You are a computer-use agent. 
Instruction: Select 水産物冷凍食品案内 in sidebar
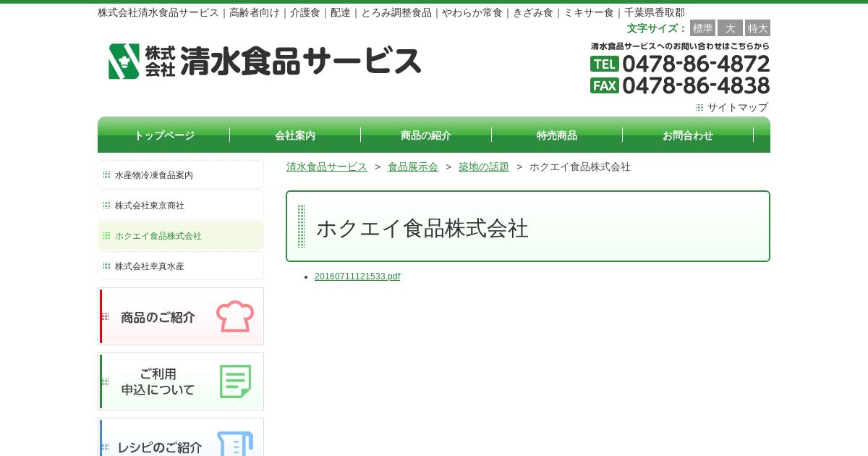[x=181, y=175]
